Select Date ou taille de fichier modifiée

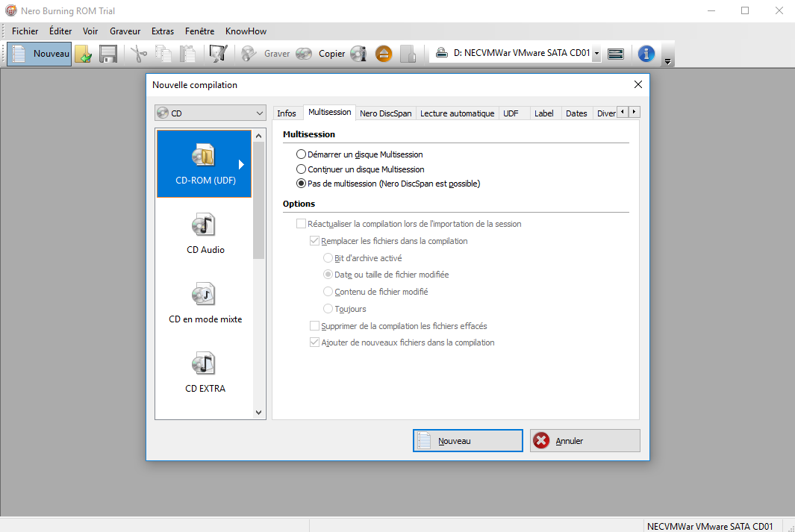[x=328, y=275]
